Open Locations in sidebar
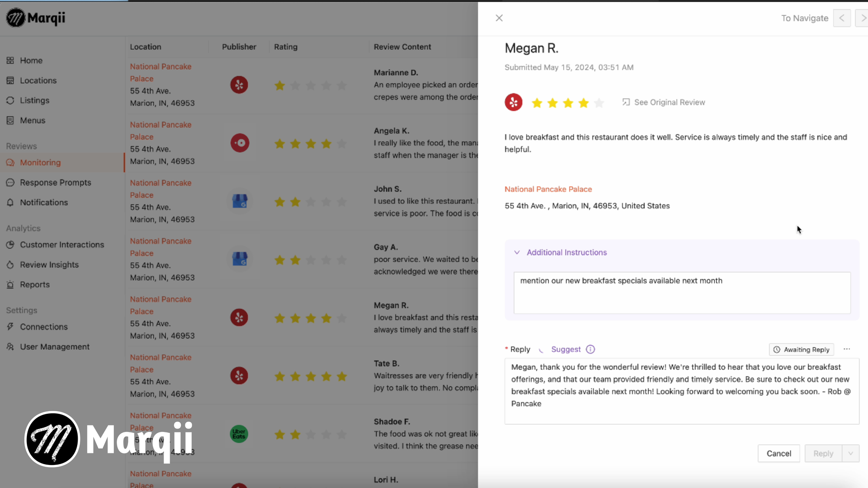Image resolution: width=868 pixels, height=488 pixels. coord(38,81)
